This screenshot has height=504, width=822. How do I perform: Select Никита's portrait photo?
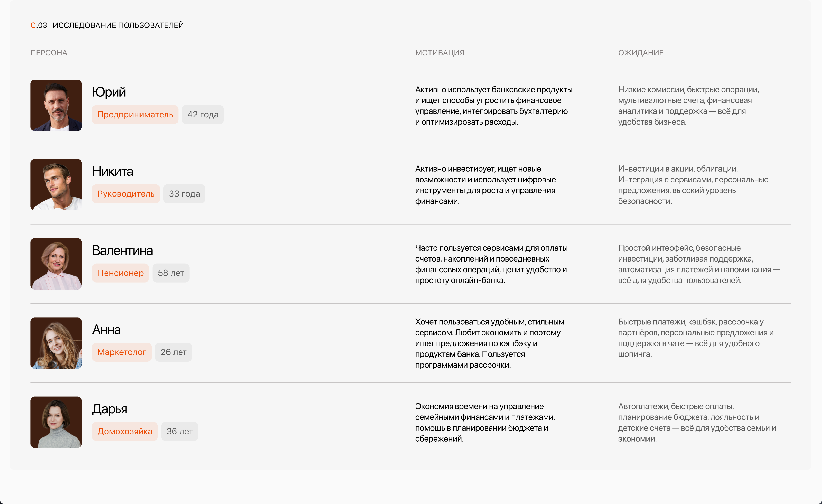click(56, 184)
